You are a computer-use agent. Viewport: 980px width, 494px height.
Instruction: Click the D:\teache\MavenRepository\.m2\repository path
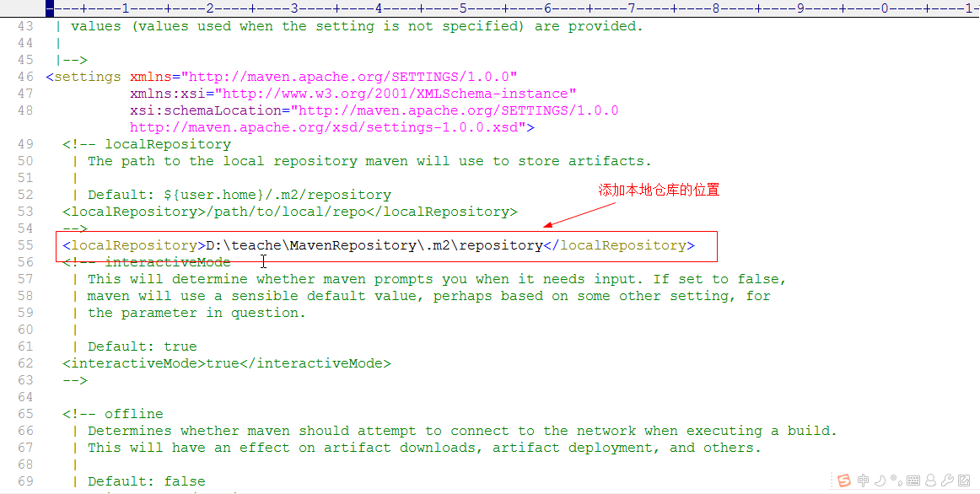374,245
